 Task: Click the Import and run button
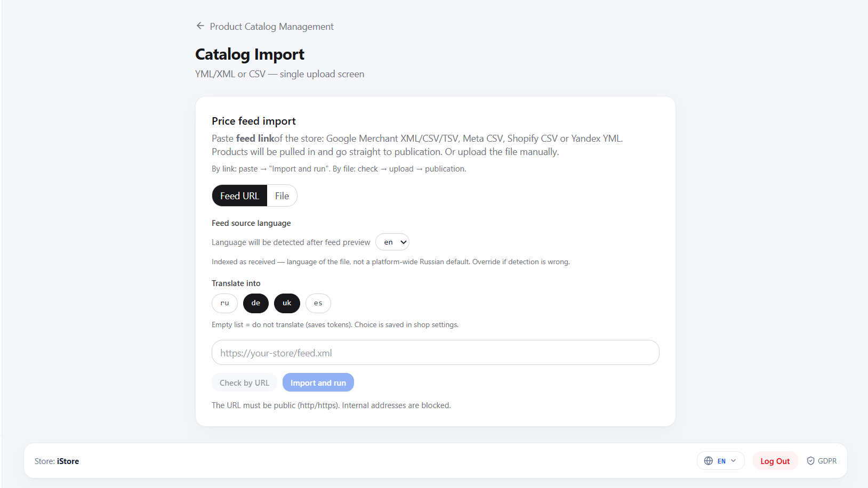[x=318, y=383]
